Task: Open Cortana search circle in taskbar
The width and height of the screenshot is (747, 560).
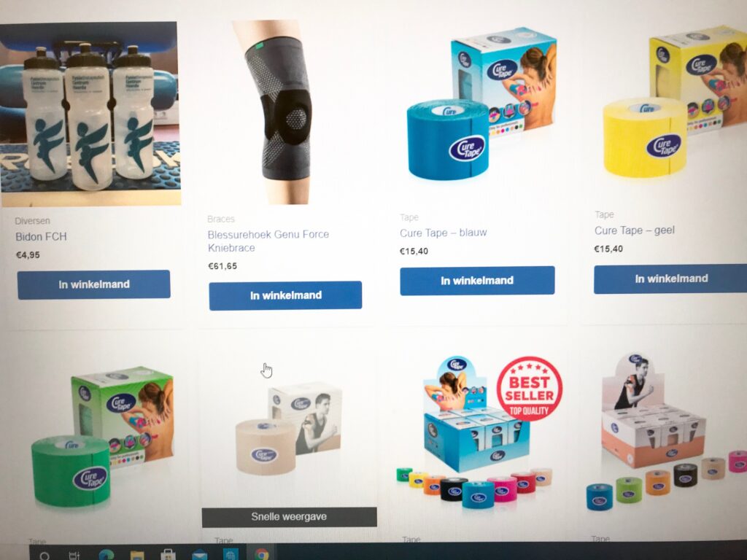Action: pos(44,555)
